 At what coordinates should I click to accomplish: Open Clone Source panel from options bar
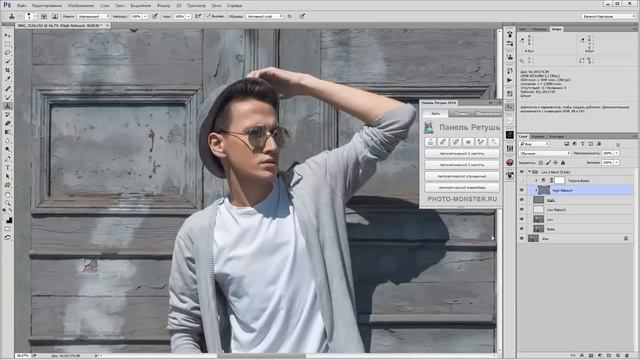click(x=54, y=16)
